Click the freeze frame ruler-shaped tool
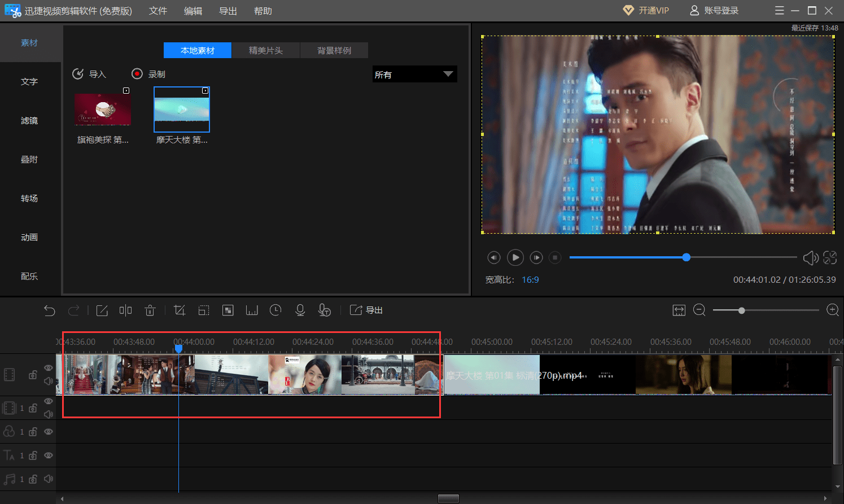 pyautogui.click(x=252, y=310)
